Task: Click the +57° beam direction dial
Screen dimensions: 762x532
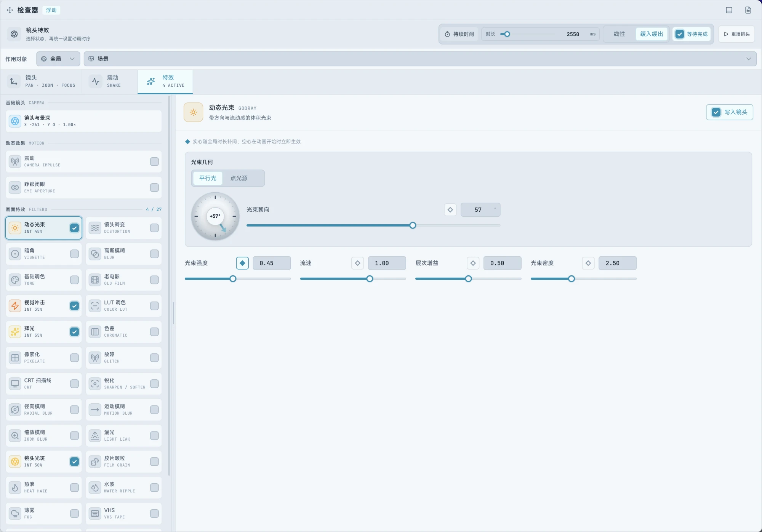Action: [215, 216]
